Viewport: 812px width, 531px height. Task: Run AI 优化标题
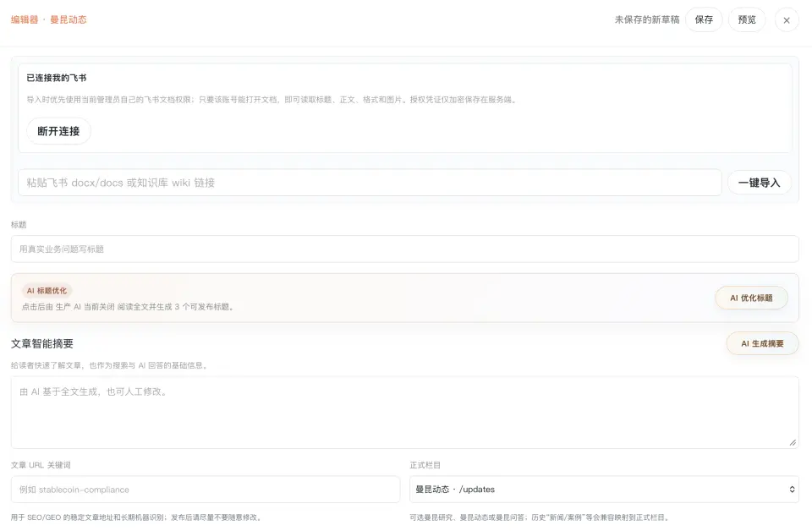pyautogui.click(x=751, y=298)
